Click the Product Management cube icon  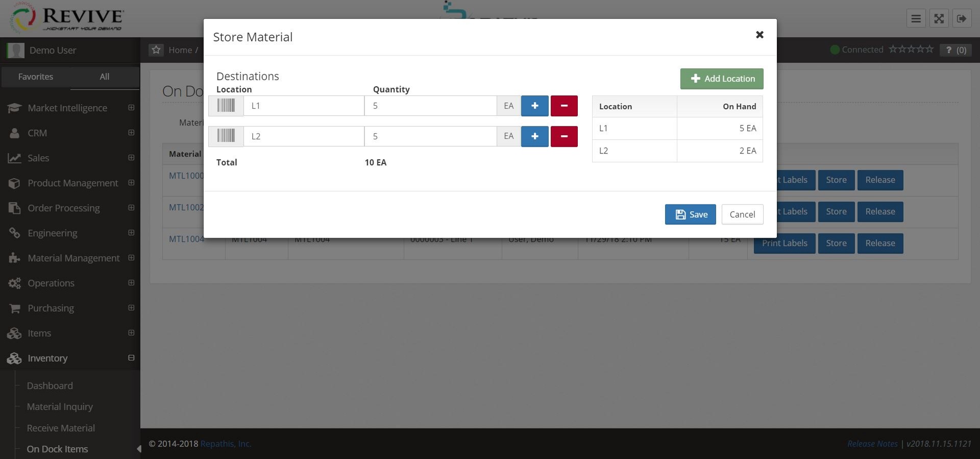pos(14,183)
